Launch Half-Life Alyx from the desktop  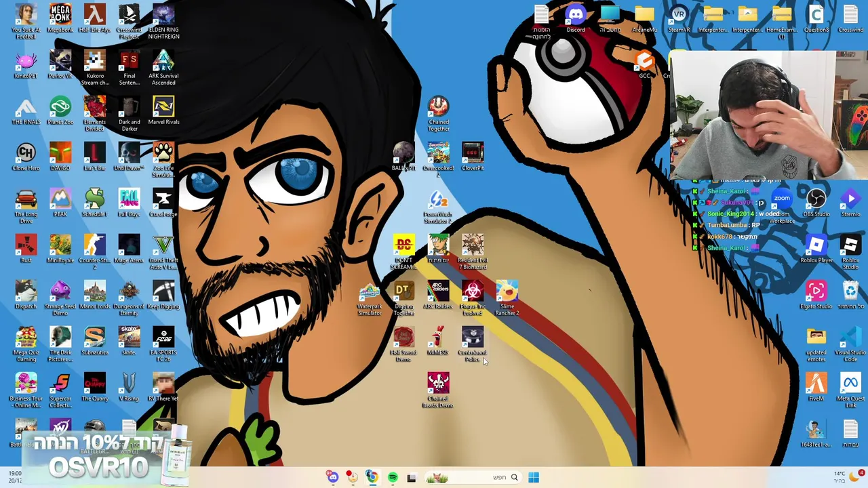(x=94, y=19)
